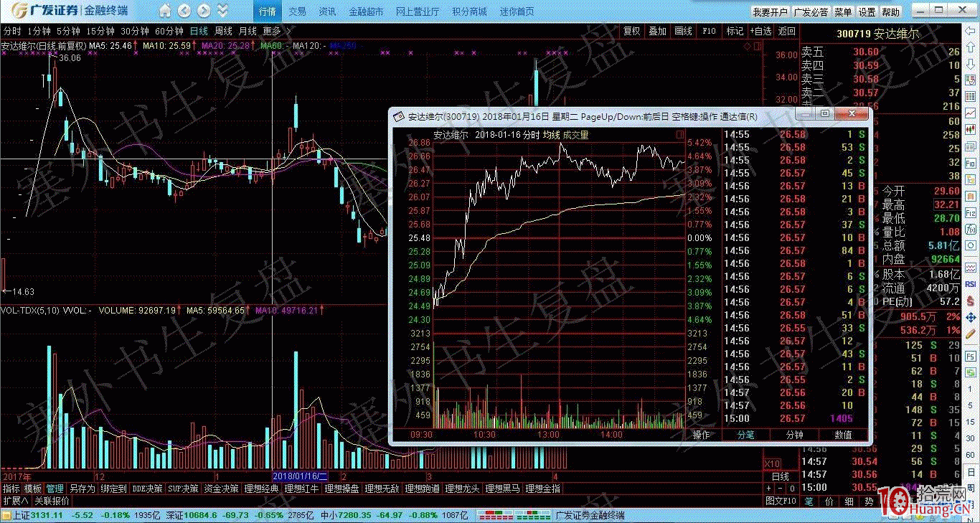Screen dimensions: 980x523
Task: Click the FS icon in right sidebar
Action: (x=970, y=356)
